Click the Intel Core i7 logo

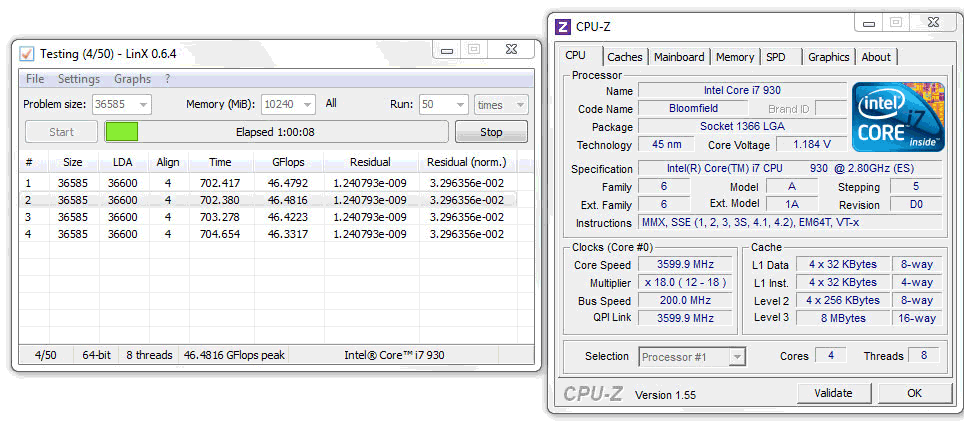click(898, 117)
